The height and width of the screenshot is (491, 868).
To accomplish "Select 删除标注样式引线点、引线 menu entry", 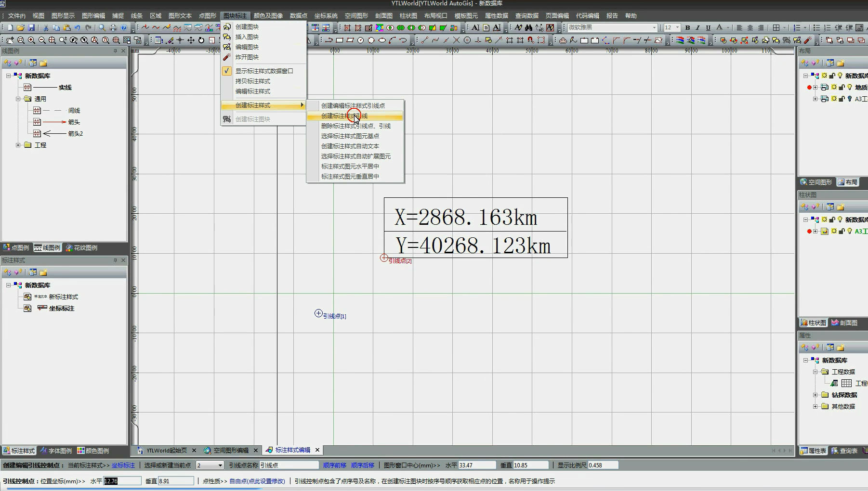I will tap(355, 126).
